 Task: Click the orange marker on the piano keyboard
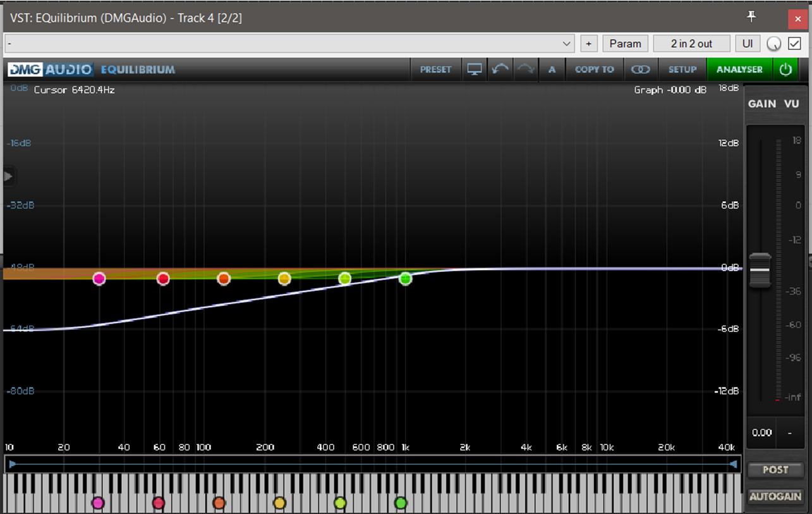(x=219, y=503)
